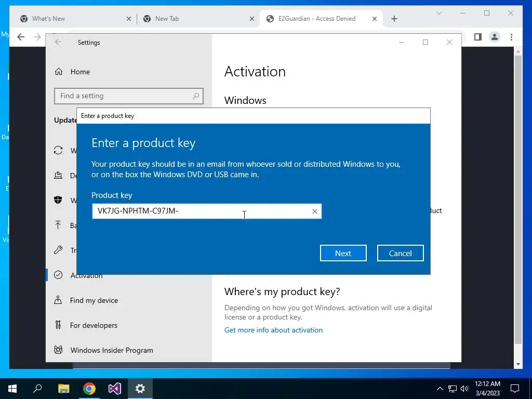Open Chrome tab search dropdown chevron

click(438, 13)
